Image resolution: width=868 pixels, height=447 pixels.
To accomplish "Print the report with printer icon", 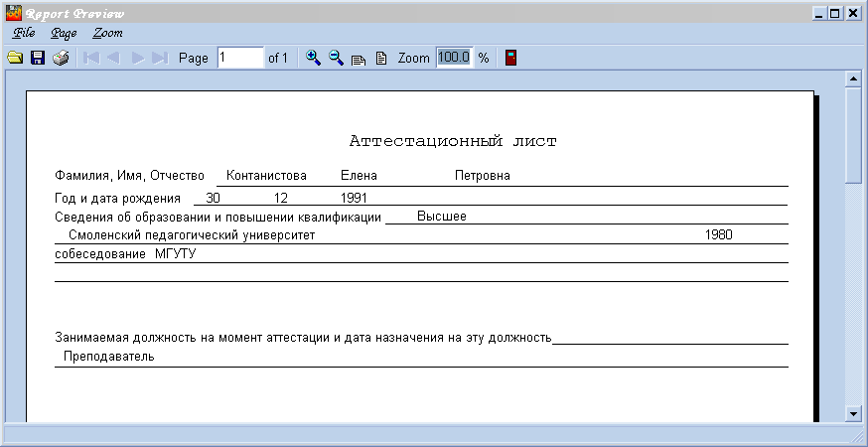I will point(61,58).
